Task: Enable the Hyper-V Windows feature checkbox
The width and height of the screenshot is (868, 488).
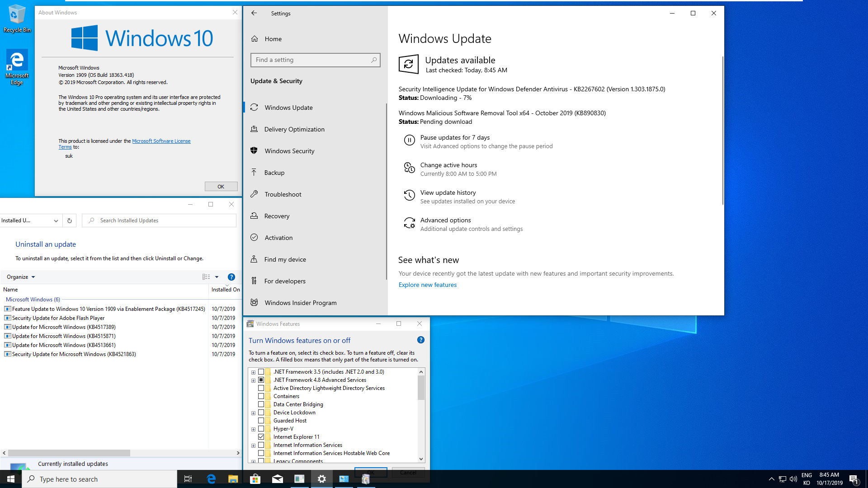Action: tap(260, 428)
